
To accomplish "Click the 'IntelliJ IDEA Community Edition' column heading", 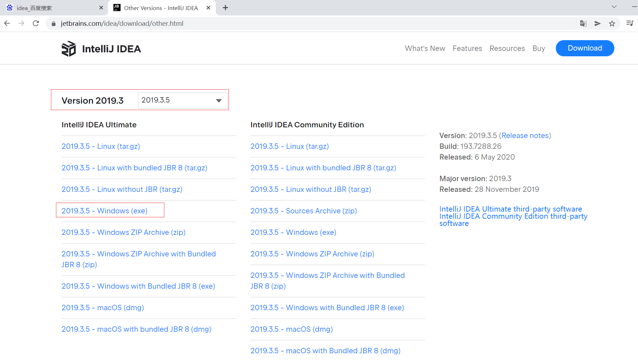I will 307,125.
